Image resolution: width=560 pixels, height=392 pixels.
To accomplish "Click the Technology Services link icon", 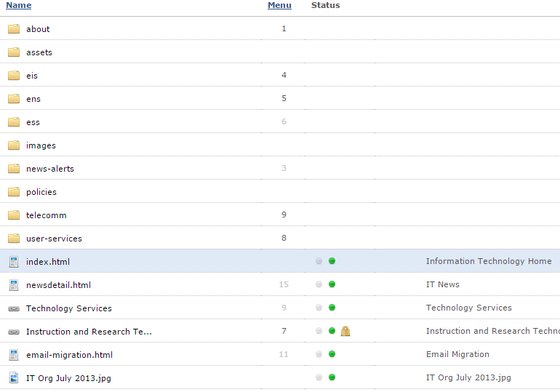I will click(x=14, y=308).
